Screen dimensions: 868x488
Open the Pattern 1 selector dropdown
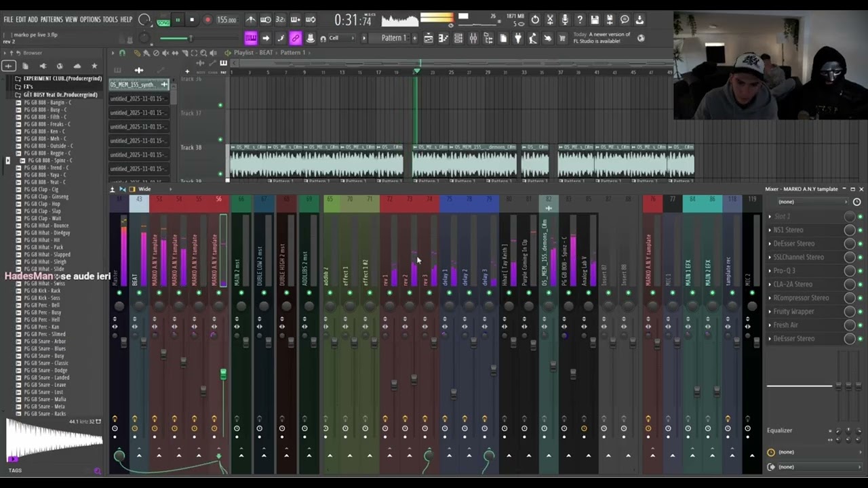(393, 38)
